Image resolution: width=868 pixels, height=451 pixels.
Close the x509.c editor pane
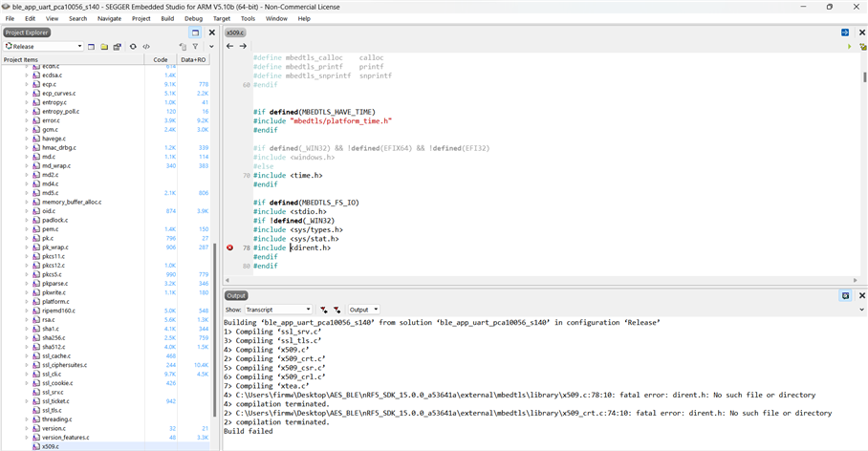862,32
